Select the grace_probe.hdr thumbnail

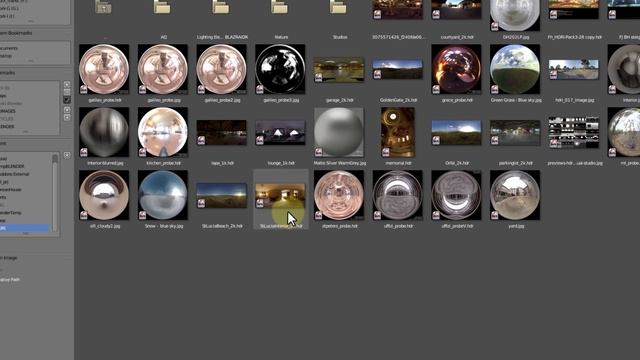[x=456, y=69]
